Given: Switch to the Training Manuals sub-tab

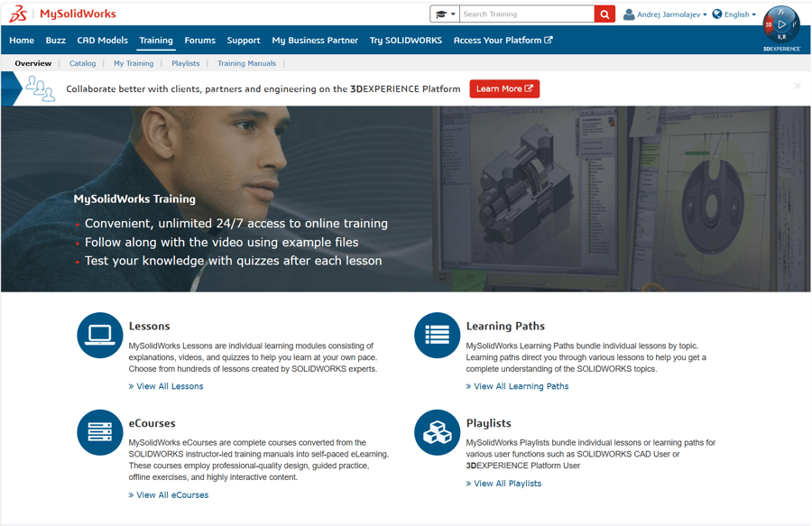Looking at the screenshot, I should coord(246,63).
